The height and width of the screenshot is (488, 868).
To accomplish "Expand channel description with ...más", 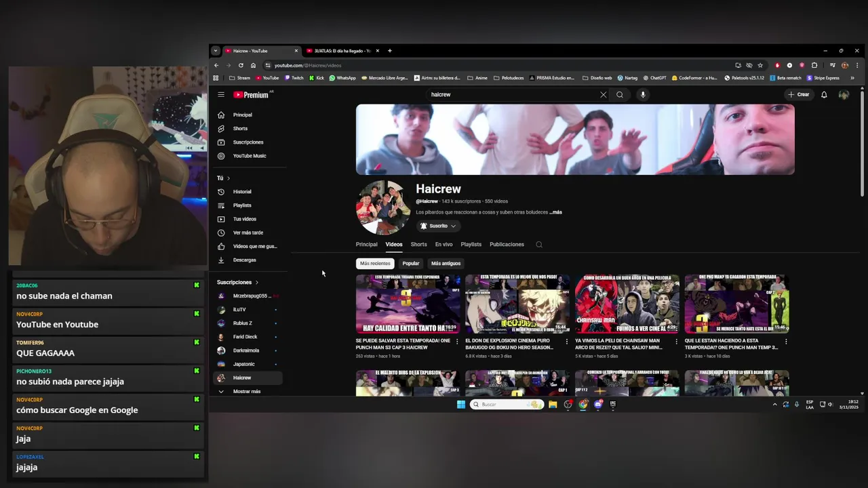I will click(555, 212).
